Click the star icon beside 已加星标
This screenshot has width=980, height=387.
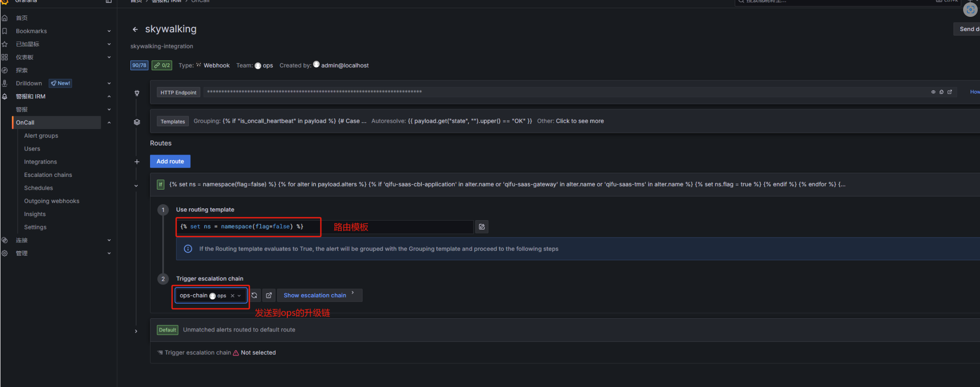point(5,44)
